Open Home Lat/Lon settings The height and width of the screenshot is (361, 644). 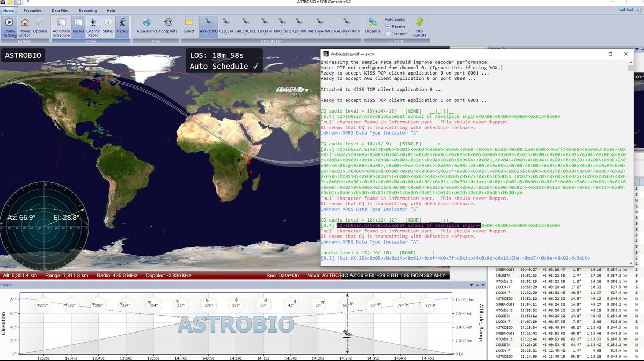(x=25, y=22)
